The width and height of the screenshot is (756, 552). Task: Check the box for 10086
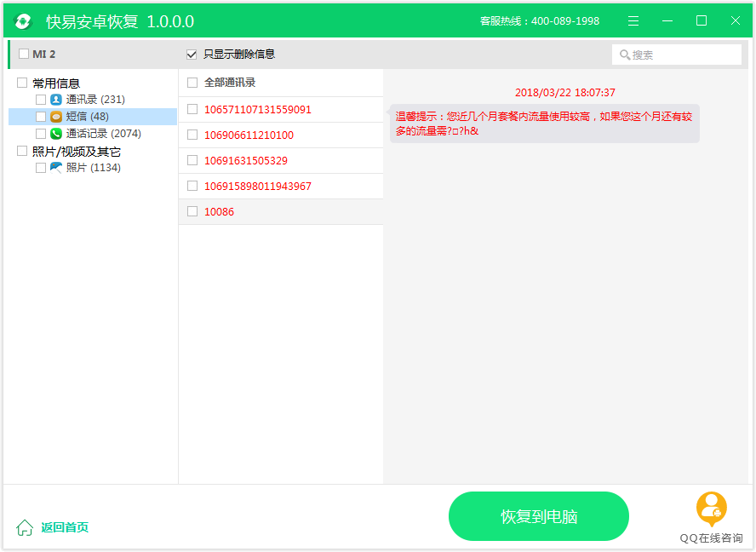pyautogui.click(x=192, y=212)
